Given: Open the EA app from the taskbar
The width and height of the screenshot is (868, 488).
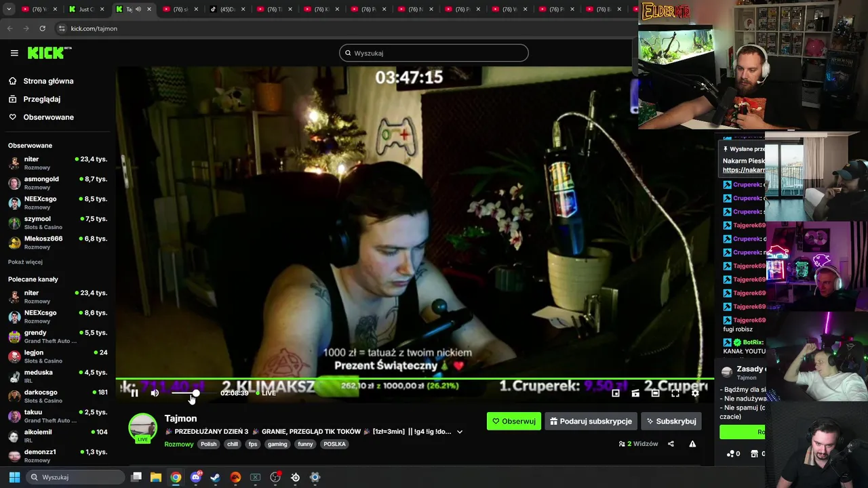Looking at the screenshot, I should pos(235,477).
